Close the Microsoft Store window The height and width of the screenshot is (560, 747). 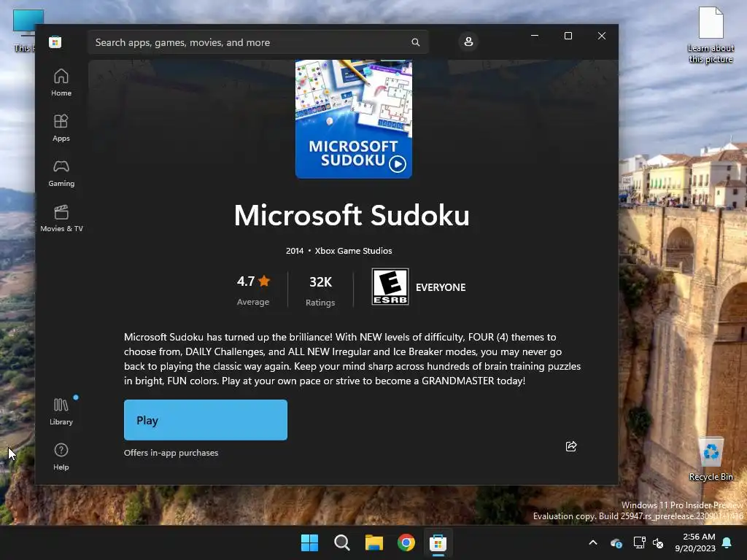click(x=602, y=36)
